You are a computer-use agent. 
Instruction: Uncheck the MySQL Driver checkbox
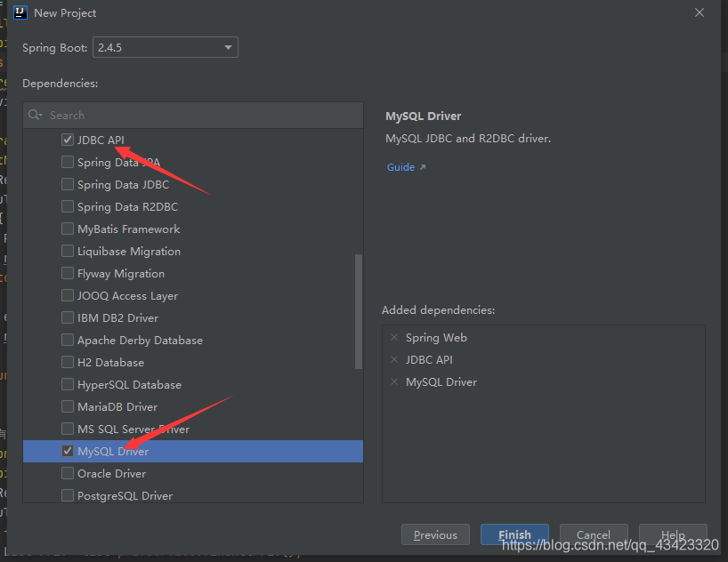coord(68,451)
